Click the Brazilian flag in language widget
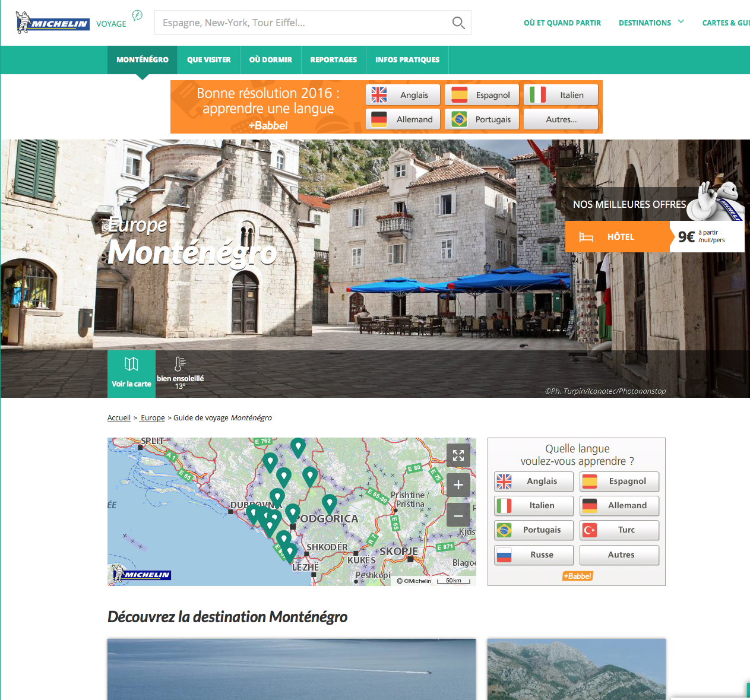The image size is (750, 700). tap(504, 530)
